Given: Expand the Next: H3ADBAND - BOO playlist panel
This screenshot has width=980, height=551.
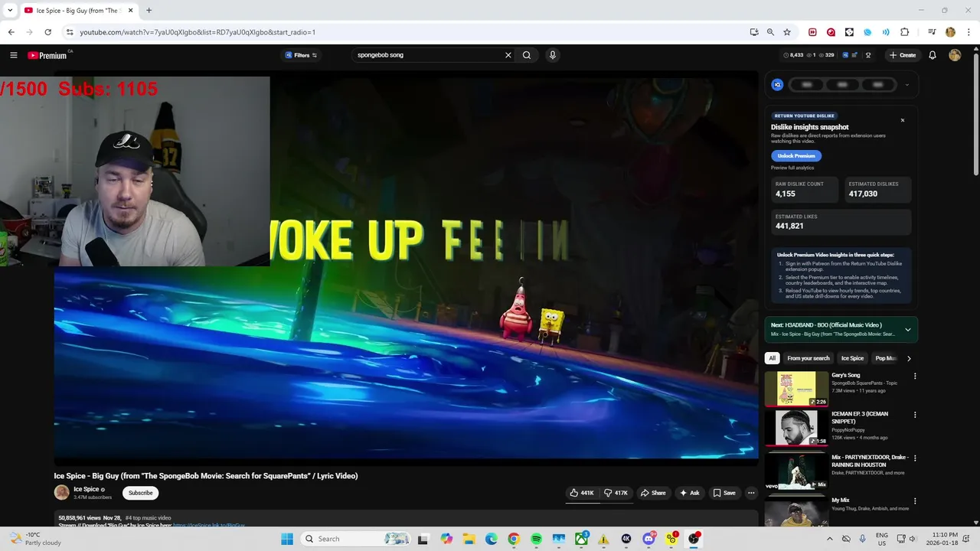Looking at the screenshot, I should pyautogui.click(x=908, y=330).
